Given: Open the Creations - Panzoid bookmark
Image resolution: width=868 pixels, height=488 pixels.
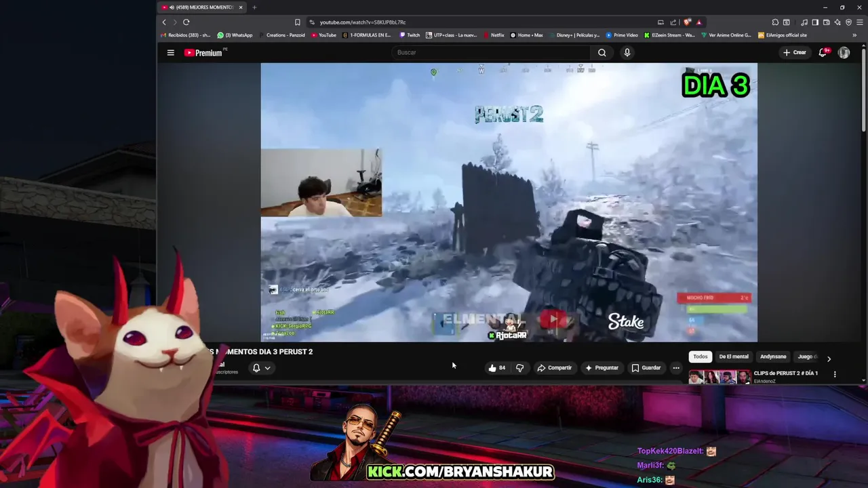Looking at the screenshot, I should (282, 35).
